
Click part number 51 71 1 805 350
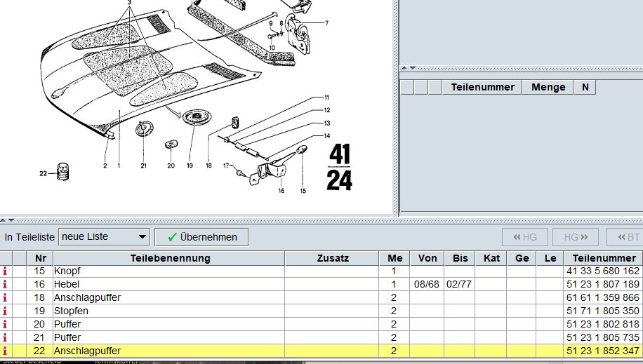point(603,311)
